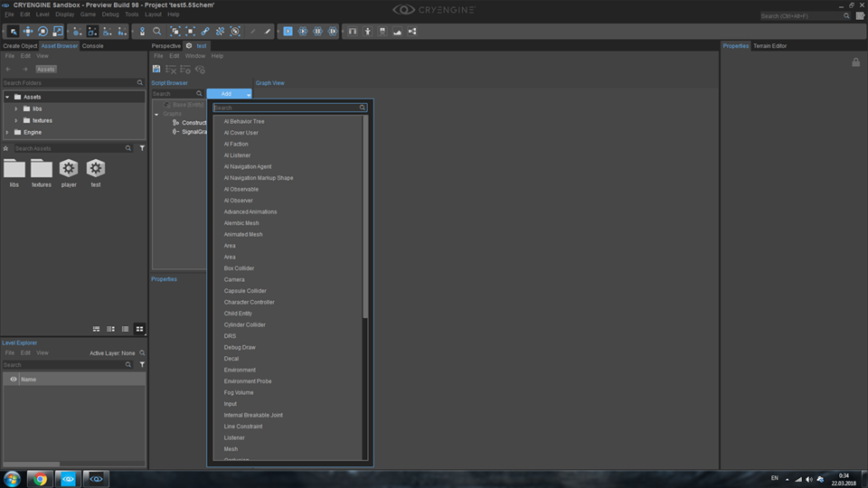
Task: Click the back arrow in Asset Browser
Action: pos(8,70)
